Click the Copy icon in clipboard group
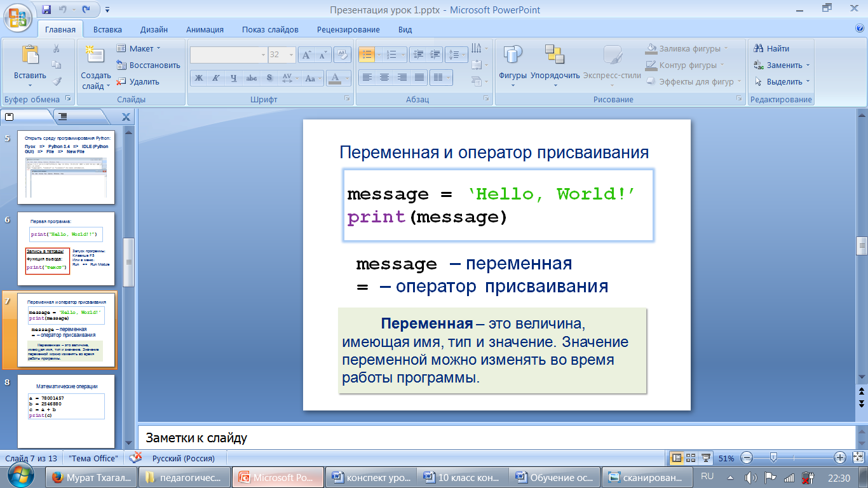 57,65
